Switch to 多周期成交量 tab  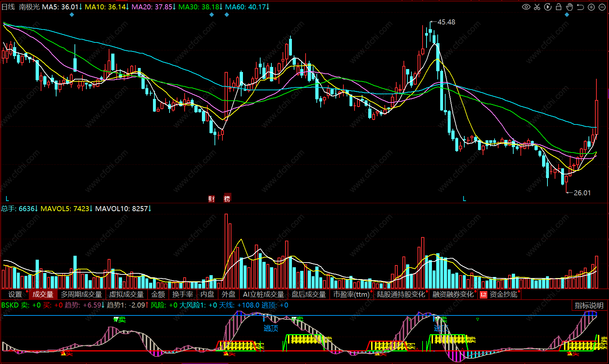click(x=81, y=294)
